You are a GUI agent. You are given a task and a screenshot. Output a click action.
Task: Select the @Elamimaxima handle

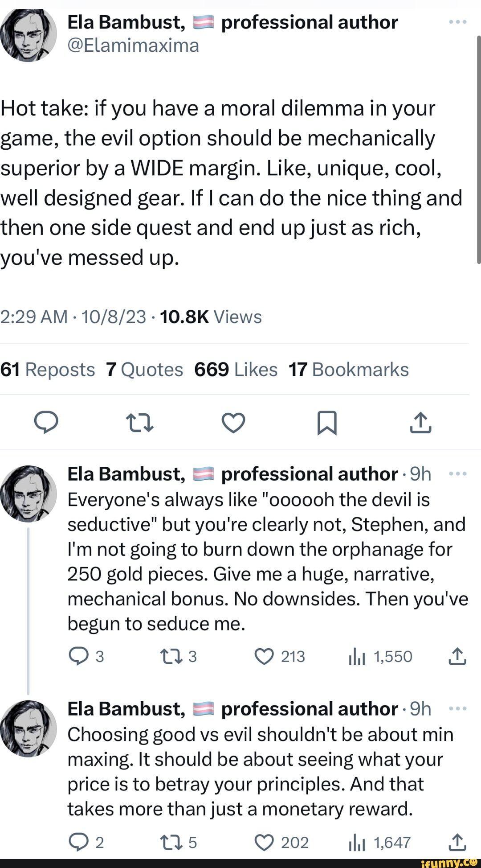(133, 45)
